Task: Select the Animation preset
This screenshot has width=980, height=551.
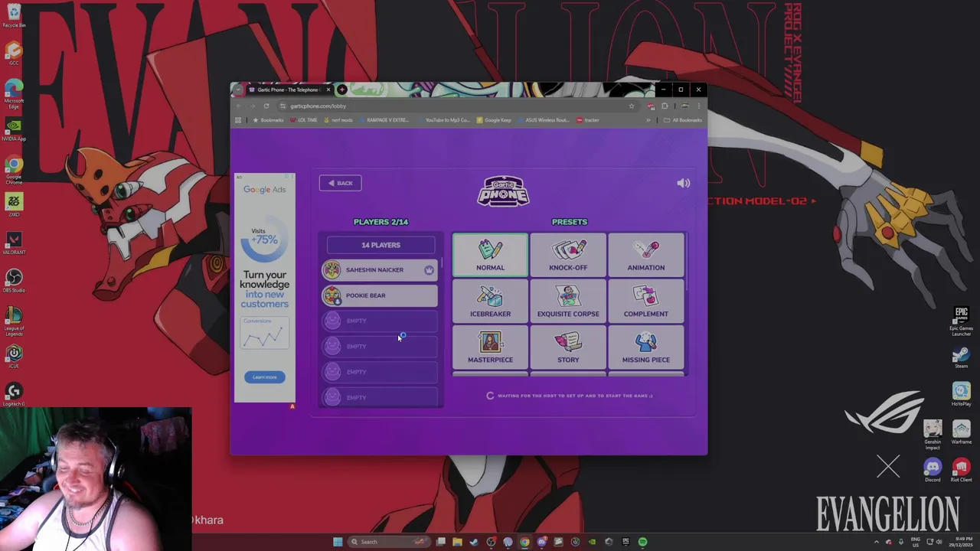Action: click(x=646, y=255)
